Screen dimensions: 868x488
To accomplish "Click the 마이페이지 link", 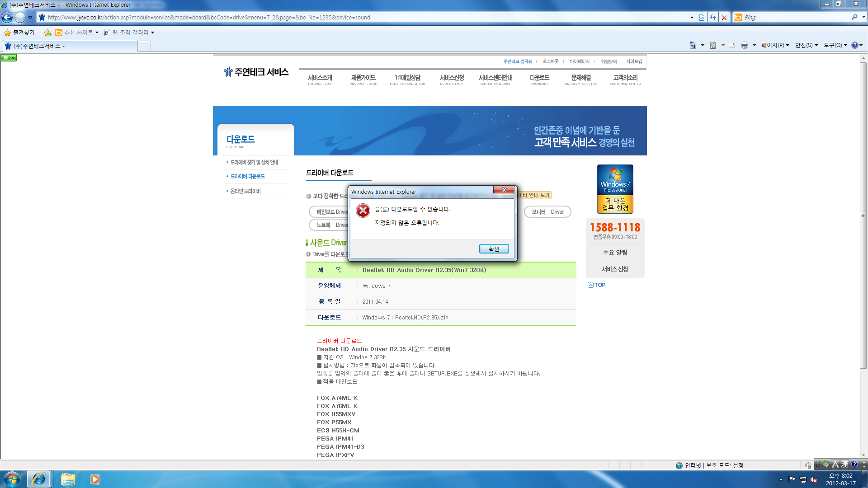I will click(x=580, y=61).
